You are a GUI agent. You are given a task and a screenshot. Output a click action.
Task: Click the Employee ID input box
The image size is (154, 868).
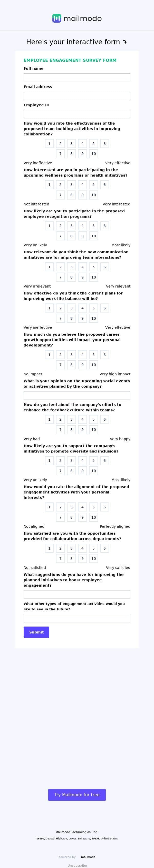click(77, 114)
